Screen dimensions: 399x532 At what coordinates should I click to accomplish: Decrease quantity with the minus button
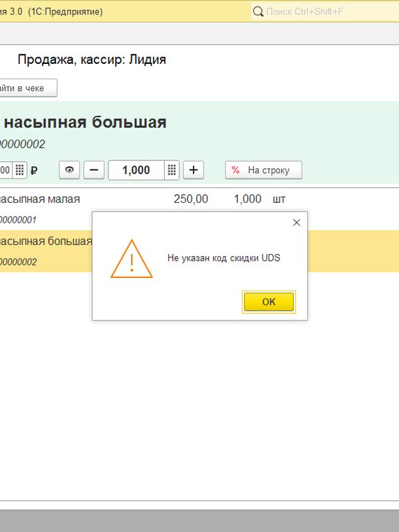coord(94,170)
